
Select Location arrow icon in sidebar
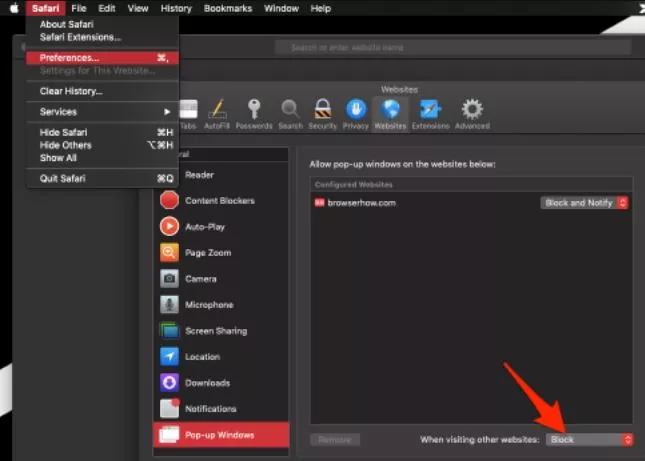pyautogui.click(x=169, y=357)
